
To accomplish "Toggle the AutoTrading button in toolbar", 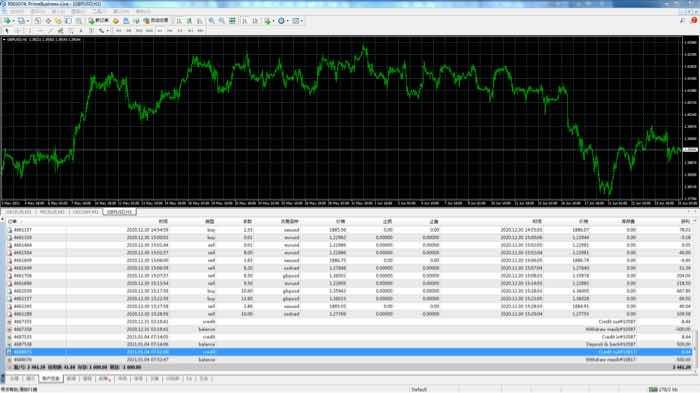I will point(156,21).
